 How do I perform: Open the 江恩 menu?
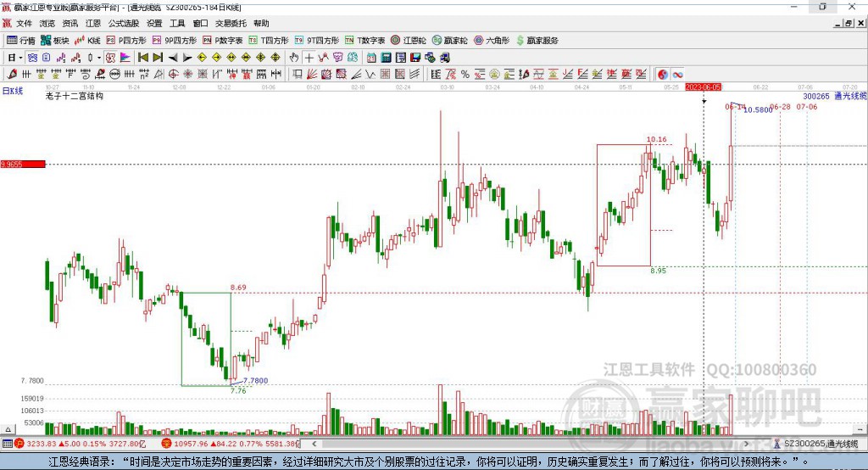93,23
